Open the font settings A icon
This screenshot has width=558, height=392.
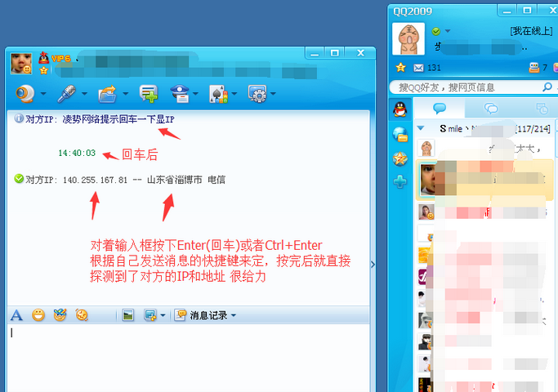[x=16, y=315]
